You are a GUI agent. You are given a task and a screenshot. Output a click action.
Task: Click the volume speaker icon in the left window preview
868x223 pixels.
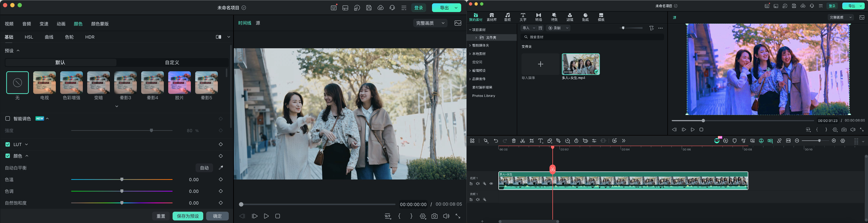pos(446,216)
